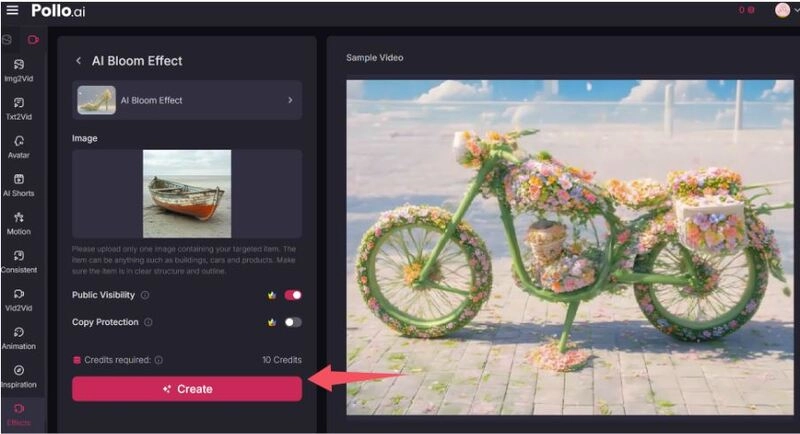Select the Consistent sidebar tool

18,261
